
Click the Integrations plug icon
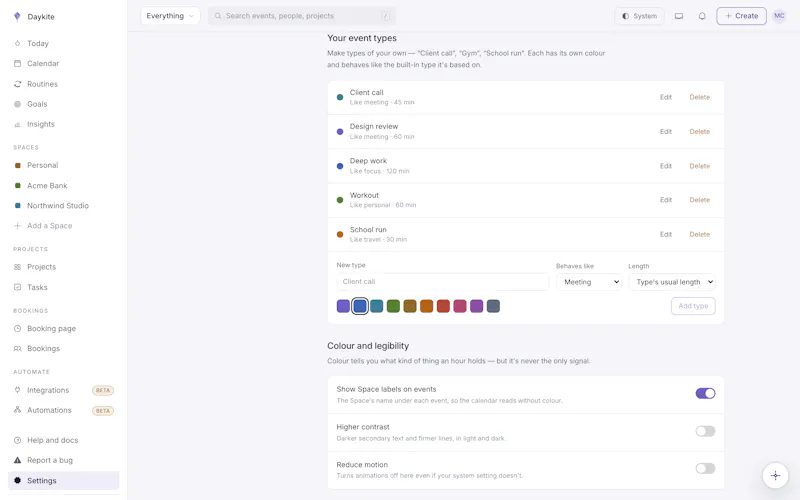17,390
